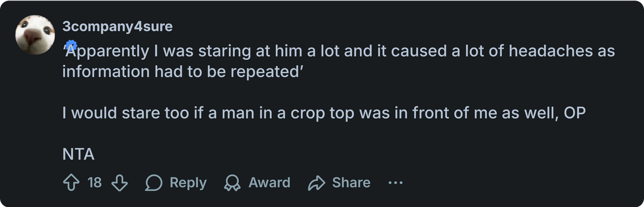The image size is (644, 207).
Task: Click the Reply text label
Action: tap(188, 182)
